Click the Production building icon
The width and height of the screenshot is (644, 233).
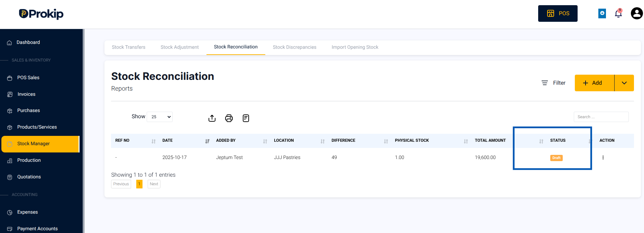point(10,160)
